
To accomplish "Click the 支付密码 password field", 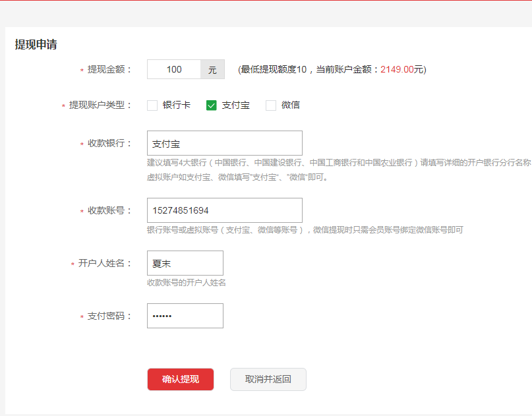I will 185,316.
